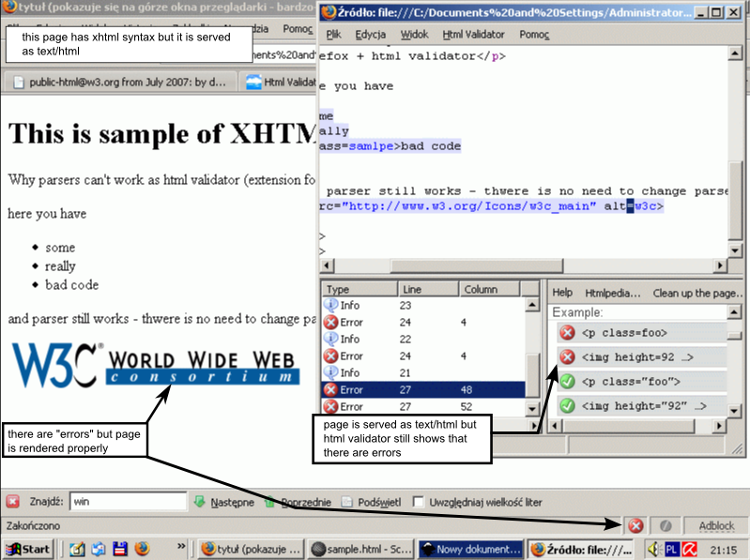
Task: Switch to Nowy dokument taskbar button
Action: tap(470, 550)
